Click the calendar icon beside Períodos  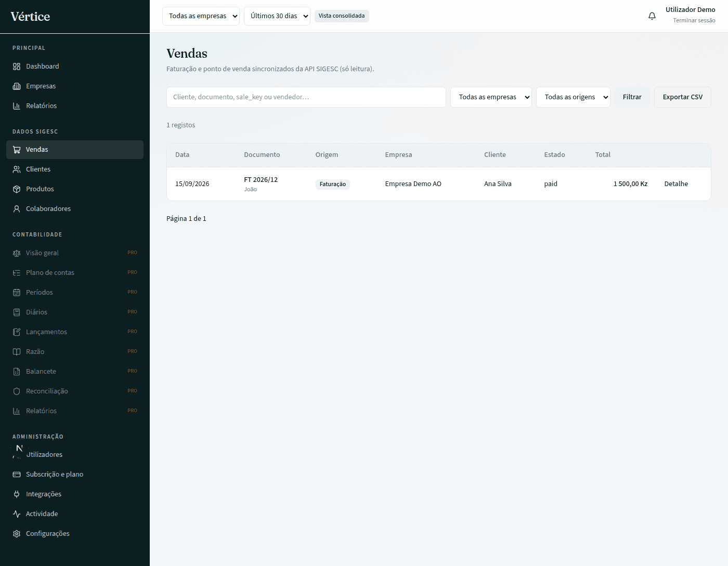[17, 293]
